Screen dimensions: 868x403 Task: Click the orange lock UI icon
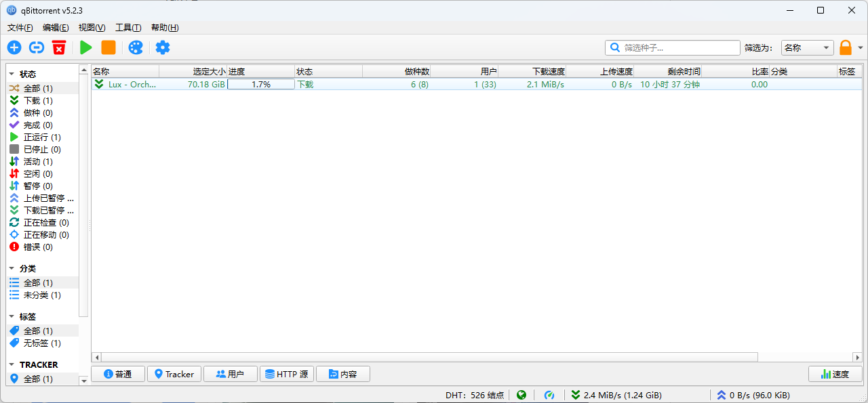pos(846,47)
